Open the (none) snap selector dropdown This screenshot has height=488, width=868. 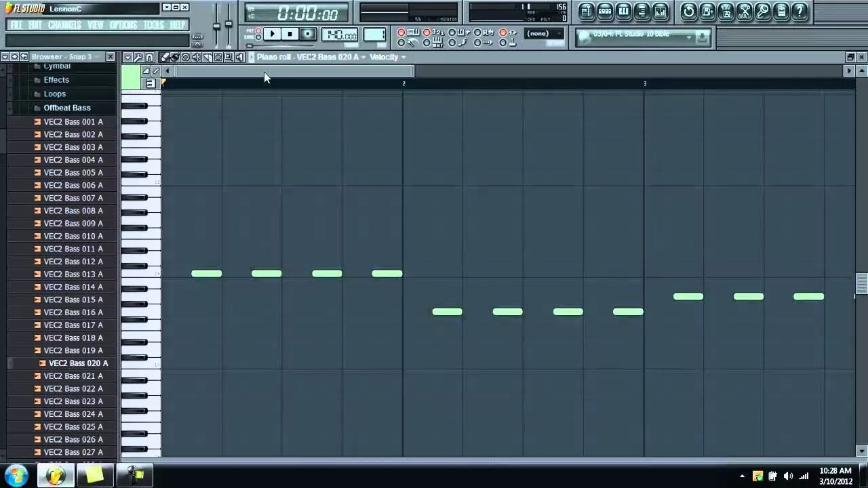click(x=545, y=34)
